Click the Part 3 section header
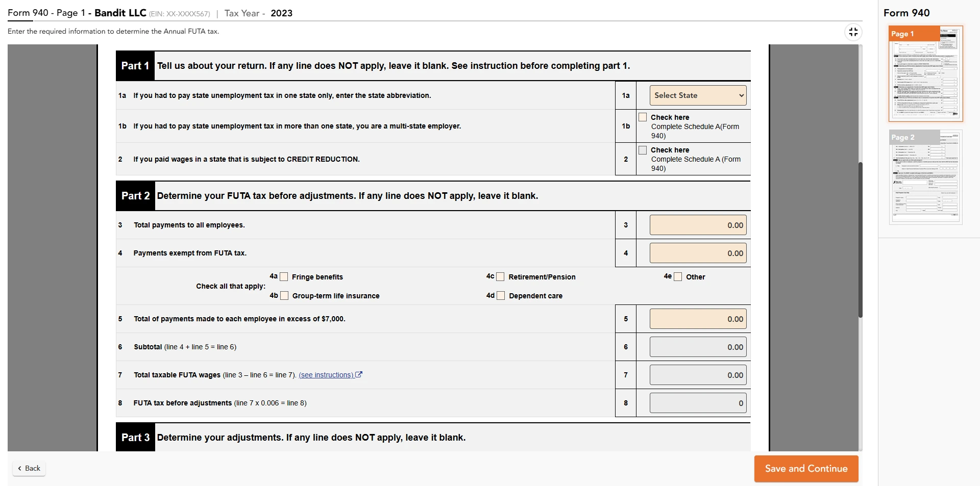The height and width of the screenshot is (486, 980). (x=433, y=438)
